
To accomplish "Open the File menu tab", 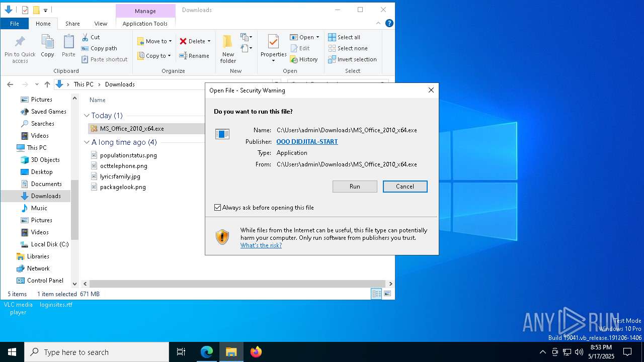I will (x=15, y=23).
